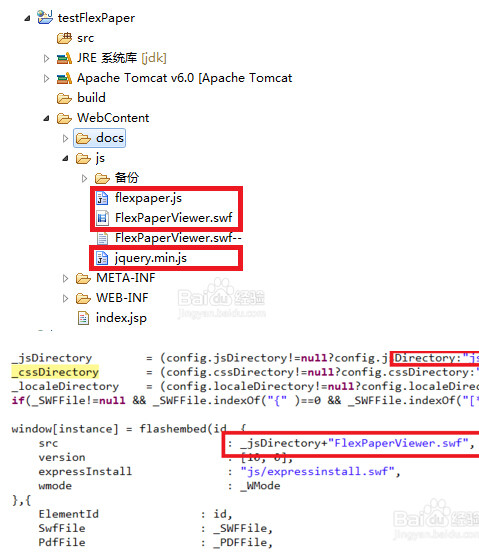Click the index.jsp file icon
The width and height of the screenshot is (479, 555).
[x=83, y=318]
